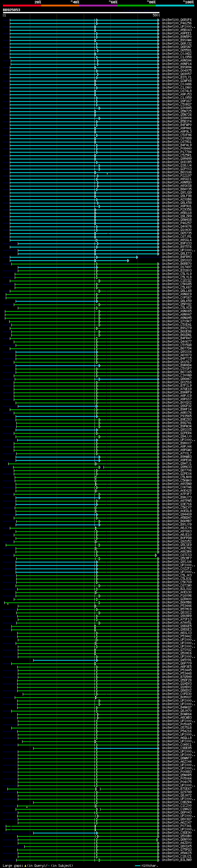197x868 pixels.
Task: Click UniRef100_A9SGL4 label
Action: coord(176,240)
